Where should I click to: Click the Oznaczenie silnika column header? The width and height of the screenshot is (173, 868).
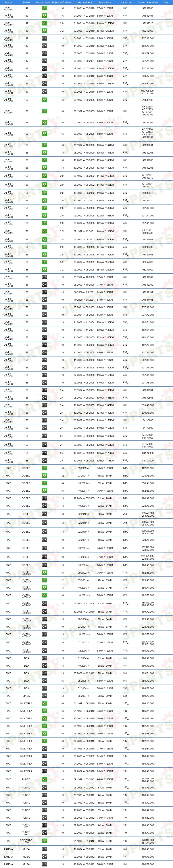click(x=148, y=2)
